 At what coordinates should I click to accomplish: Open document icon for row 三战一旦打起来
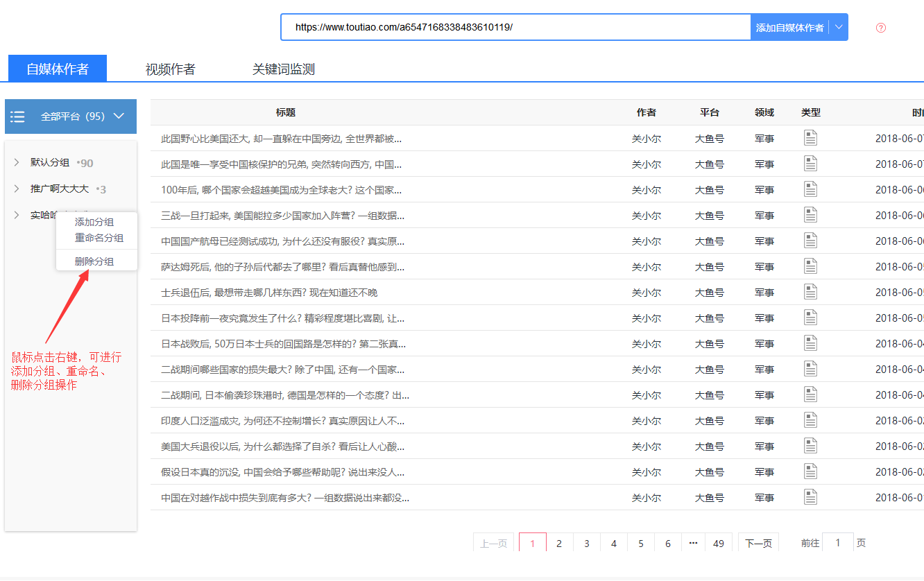pyautogui.click(x=810, y=215)
